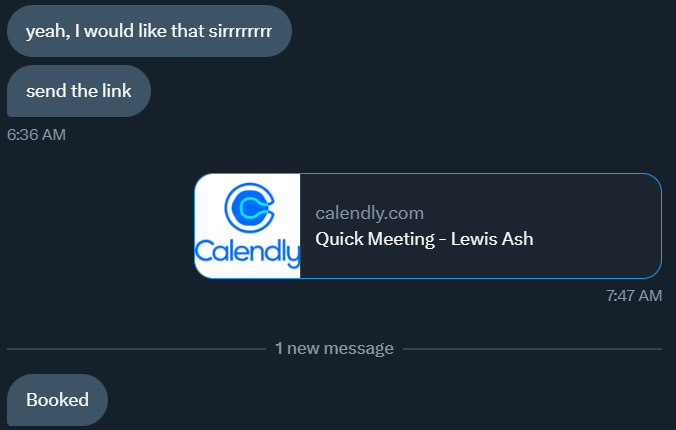This screenshot has height=430, width=676.
Task: Click the divider line right of "1 new message"
Action: pos(532,349)
